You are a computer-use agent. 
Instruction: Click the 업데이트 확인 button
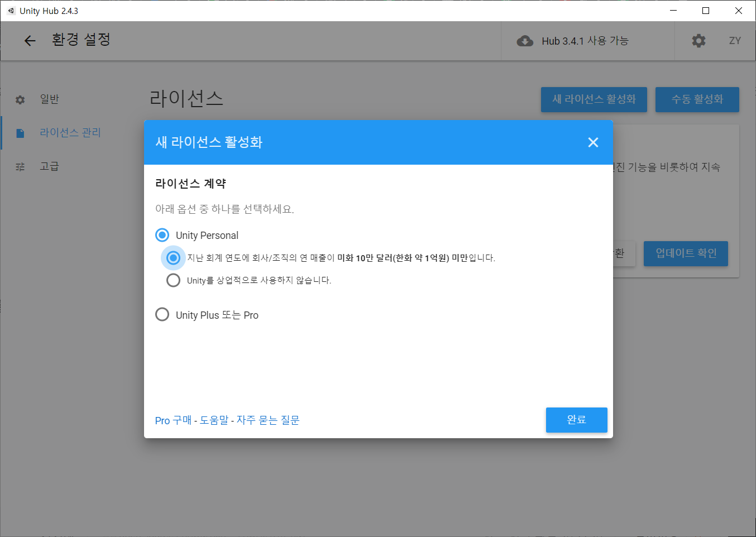click(x=686, y=253)
